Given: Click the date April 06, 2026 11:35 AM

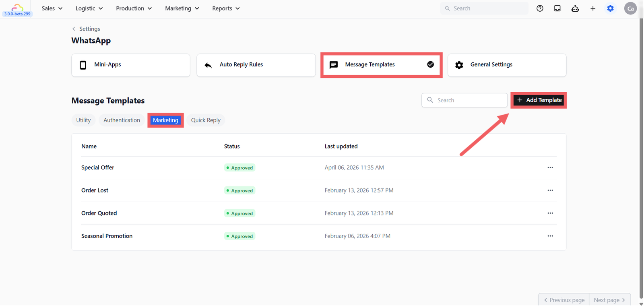Looking at the screenshot, I should tap(354, 167).
